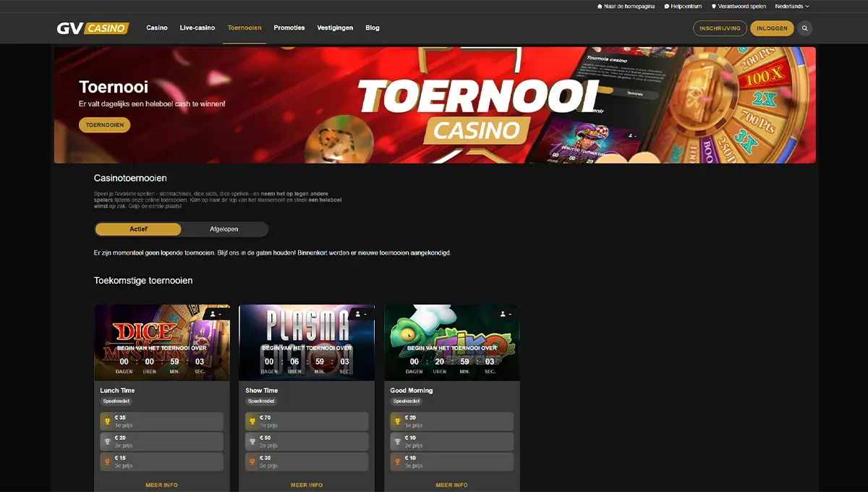The width and height of the screenshot is (868, 492).
Task: Click Meer info under Show Time
Action: (x=307, y=485)
